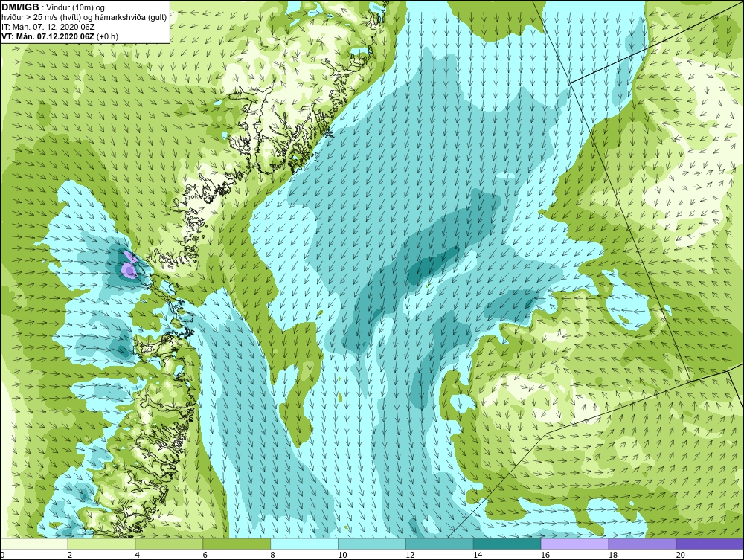Select the 12–14 m/s teal swatch
Viewport: 744px width, 560px height.
point(440,544)
